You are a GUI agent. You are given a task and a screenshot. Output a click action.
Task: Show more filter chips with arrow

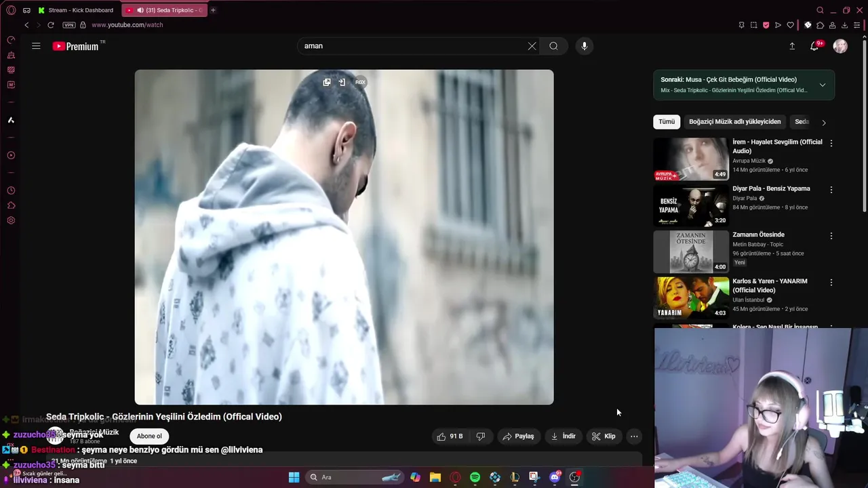(x=824, y=123)
